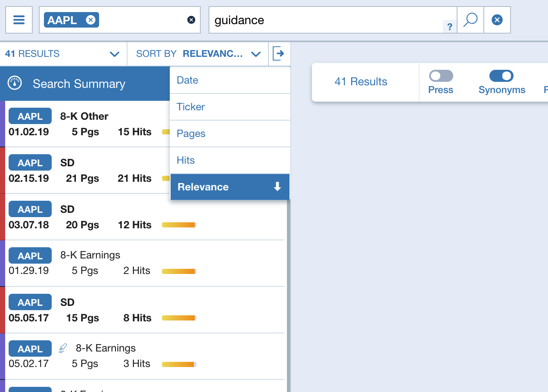
Task: Toggle the Press switch on
Action: (x=441, y=76)
